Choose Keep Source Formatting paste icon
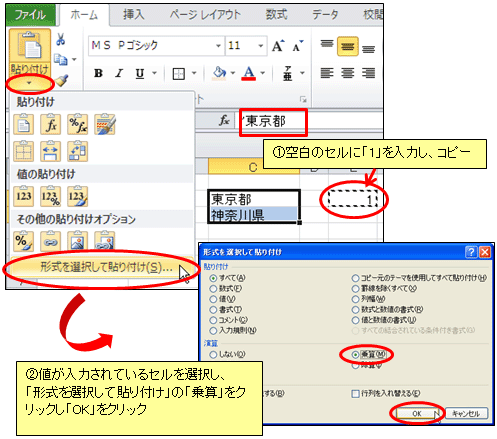The image size is (497, 439). point(105,124)
